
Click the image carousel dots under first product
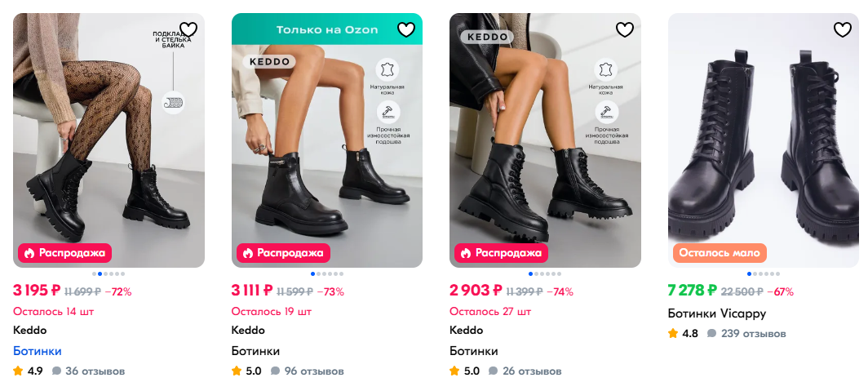click(x=108, y=274)
